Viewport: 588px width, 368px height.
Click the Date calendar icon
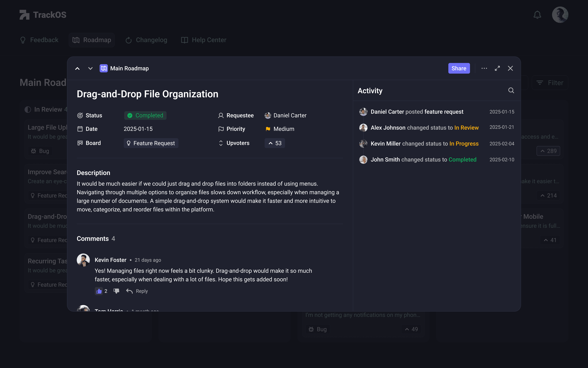[x=80, y=129]
